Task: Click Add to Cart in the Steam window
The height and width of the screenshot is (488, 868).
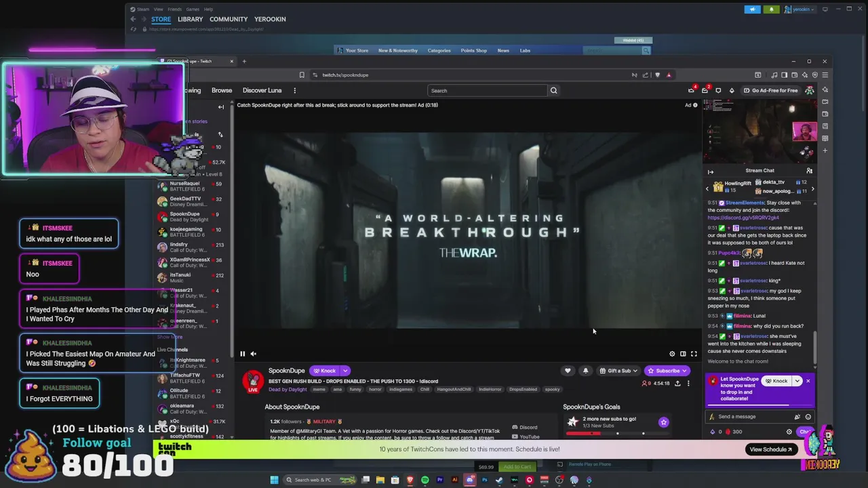Action: [517, 466]
